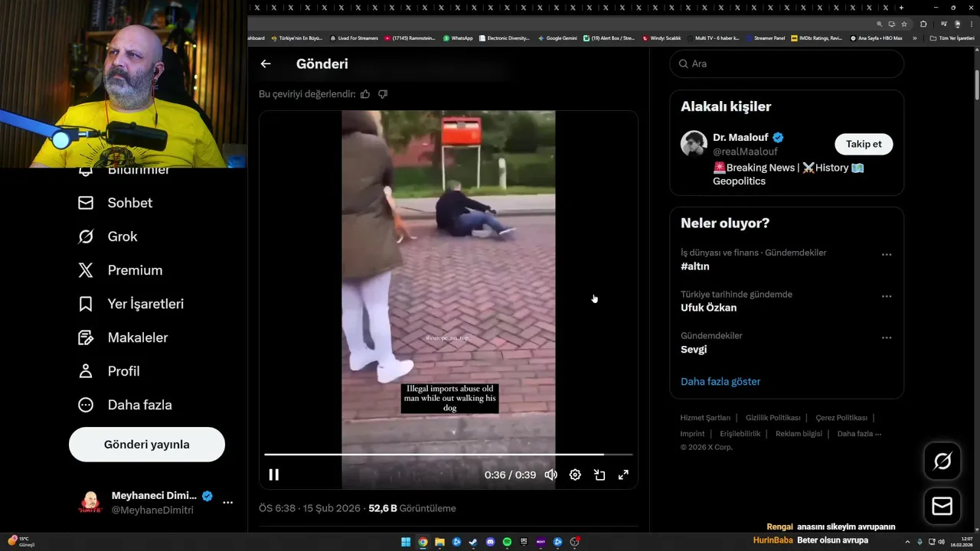Bookmark this page with the star icon

coord(904,24)
